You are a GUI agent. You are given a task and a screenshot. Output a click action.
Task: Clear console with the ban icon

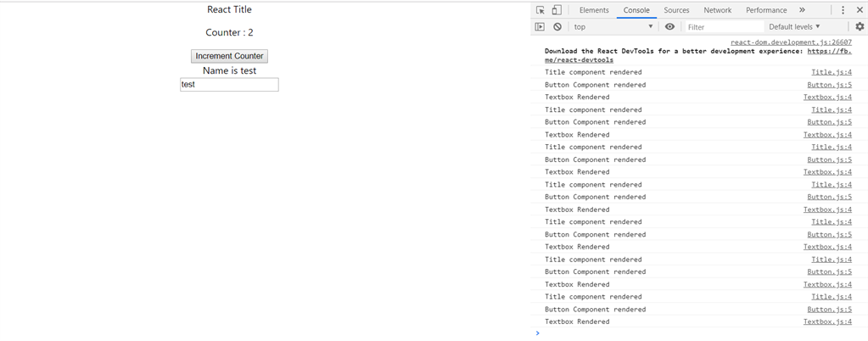(557, 26)
